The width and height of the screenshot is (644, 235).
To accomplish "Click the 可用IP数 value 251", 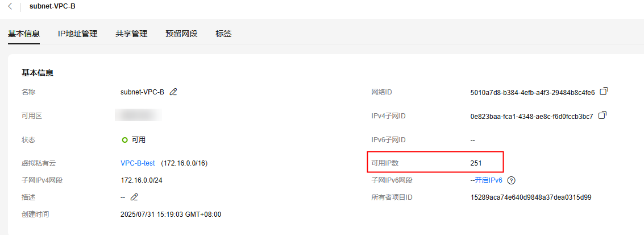I will (x=476, y=163).
